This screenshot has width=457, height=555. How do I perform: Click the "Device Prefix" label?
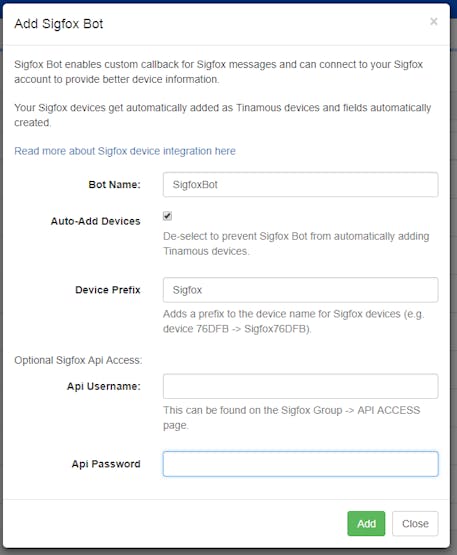pos(108,290)
